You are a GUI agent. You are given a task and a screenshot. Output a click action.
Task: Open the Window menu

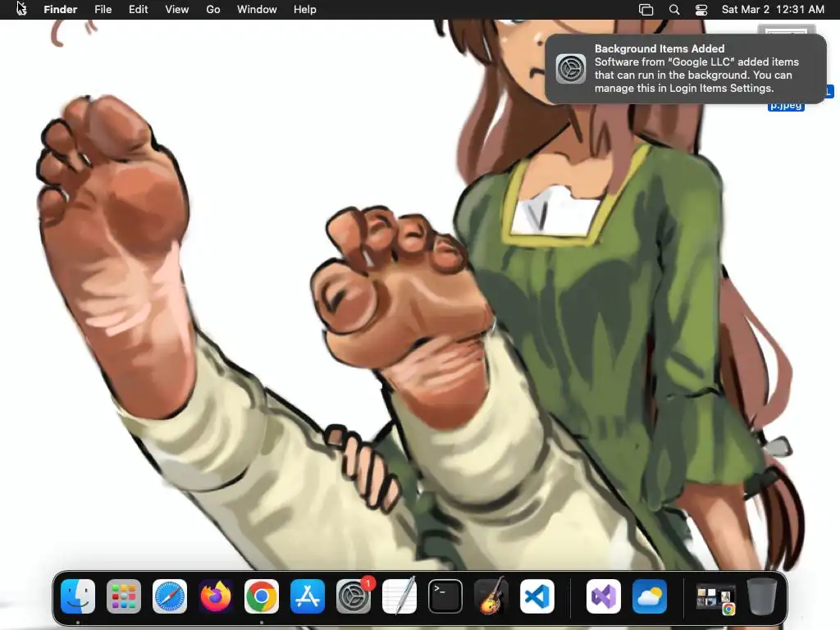point(257,10)
